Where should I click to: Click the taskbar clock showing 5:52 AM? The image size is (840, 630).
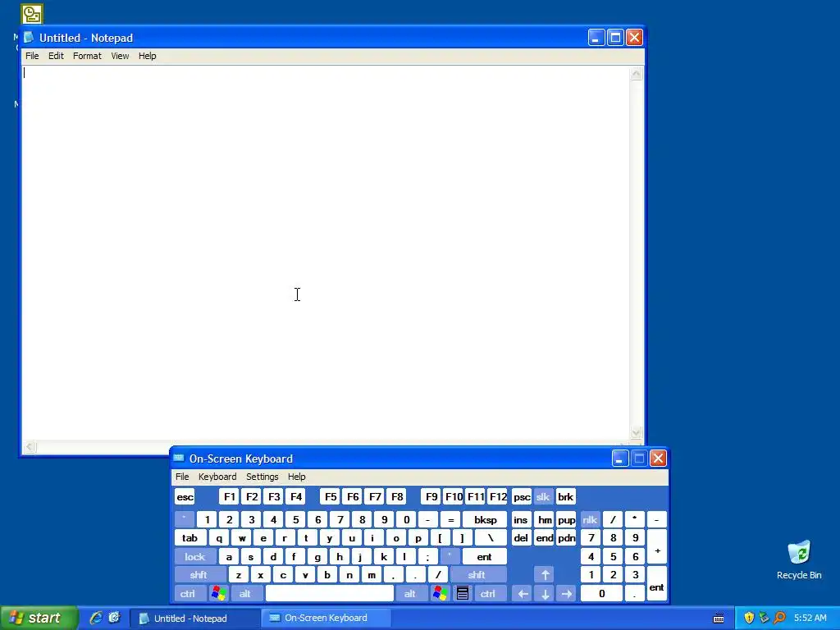810,618
